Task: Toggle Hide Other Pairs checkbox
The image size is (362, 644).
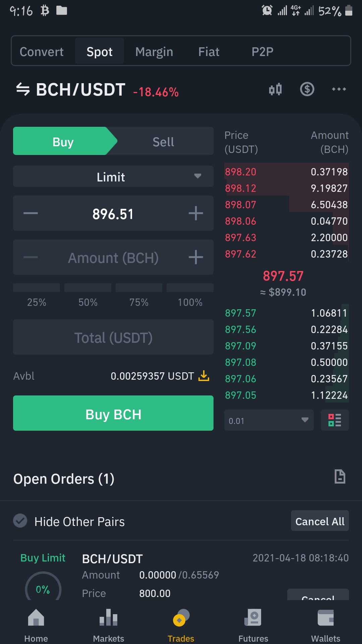Action: [x=20, y=521]
